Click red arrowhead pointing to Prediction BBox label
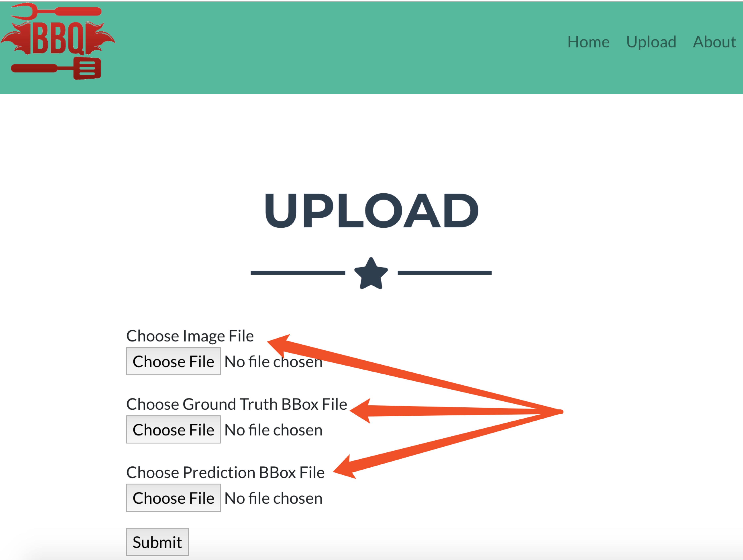 (x=345, y=467)
